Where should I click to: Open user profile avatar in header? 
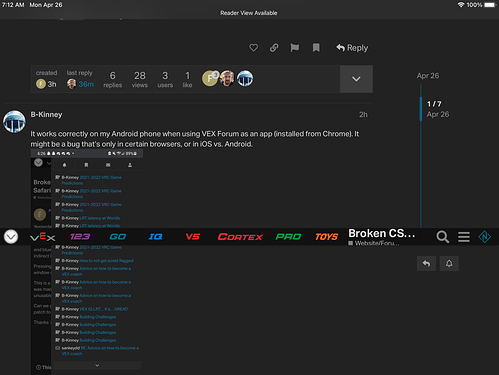(484, 237)
